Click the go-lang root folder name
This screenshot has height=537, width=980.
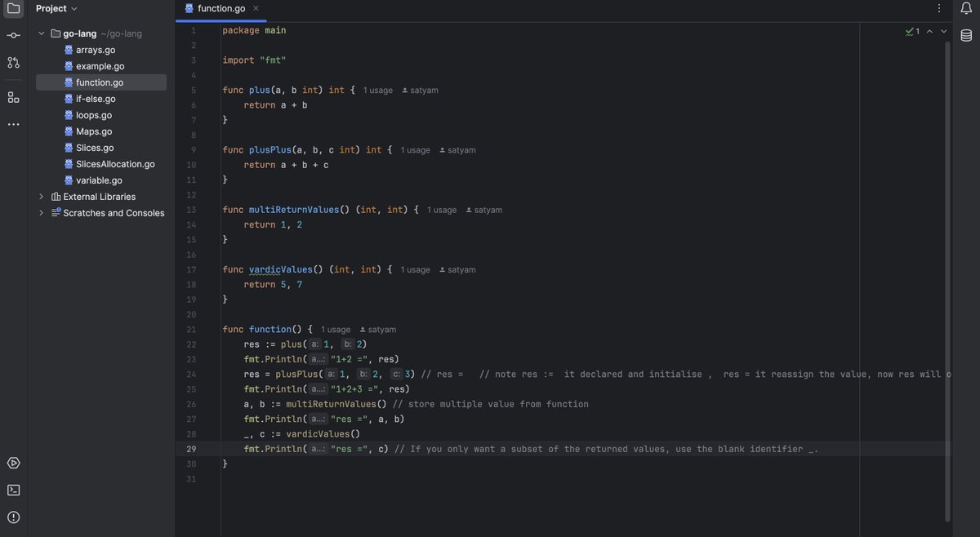(x=80, y=33)
